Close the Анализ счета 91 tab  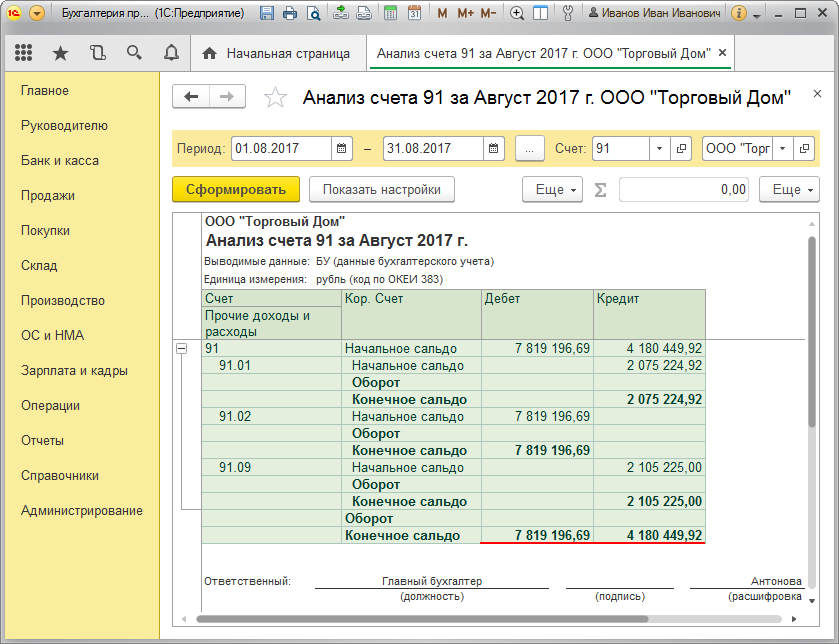722,52
